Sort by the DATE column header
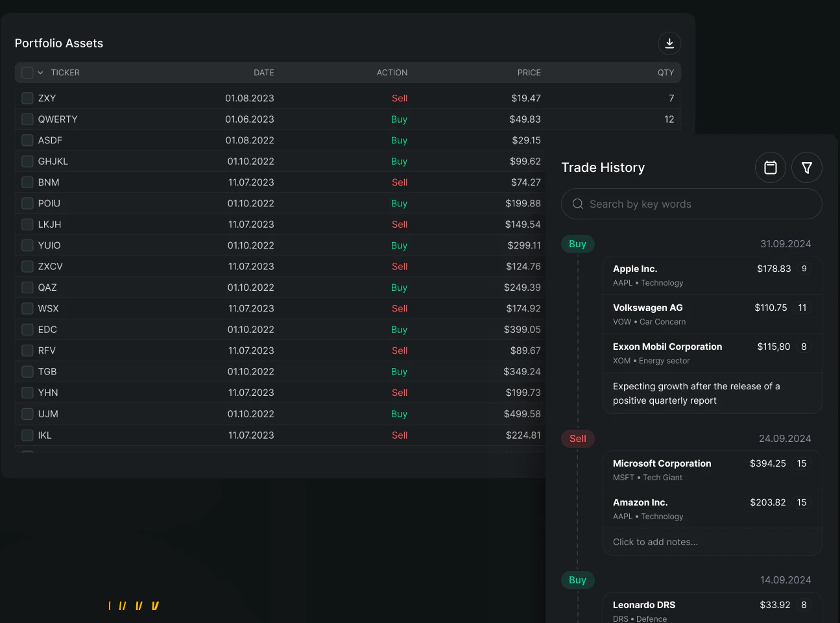 (x=264, y=73)
